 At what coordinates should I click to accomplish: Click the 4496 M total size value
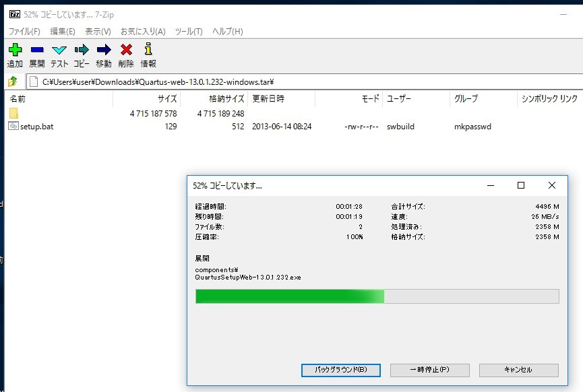tap(547, 207)
